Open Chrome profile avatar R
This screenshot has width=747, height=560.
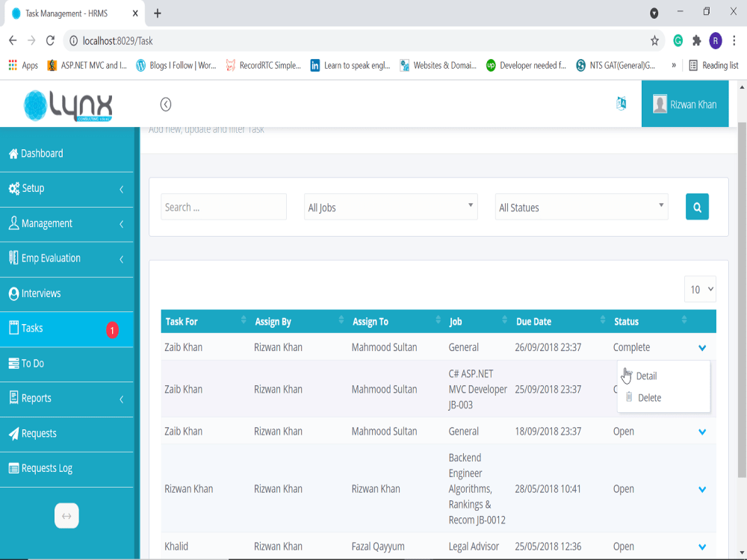(715, 41)
